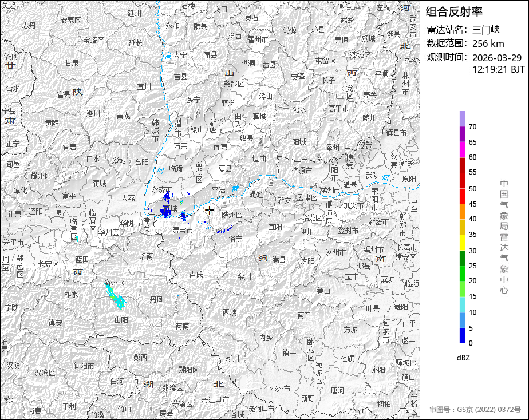Click the small cyan echo at 临潼区
Screen dimensions: 529x420
tap(78, 238)
